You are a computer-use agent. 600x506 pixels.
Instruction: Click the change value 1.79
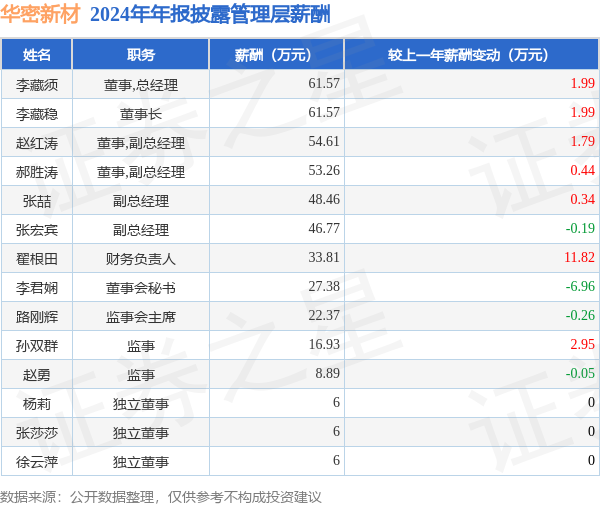point(582,141)
